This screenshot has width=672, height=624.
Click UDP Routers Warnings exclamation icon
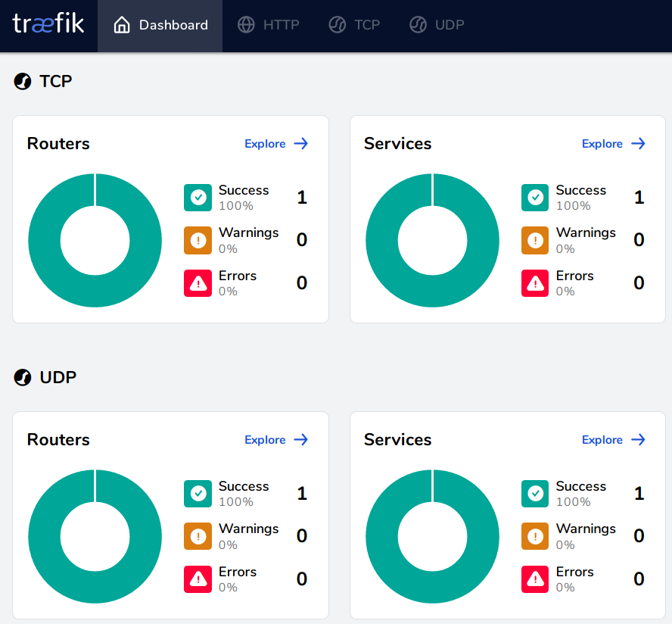point(198,536)
